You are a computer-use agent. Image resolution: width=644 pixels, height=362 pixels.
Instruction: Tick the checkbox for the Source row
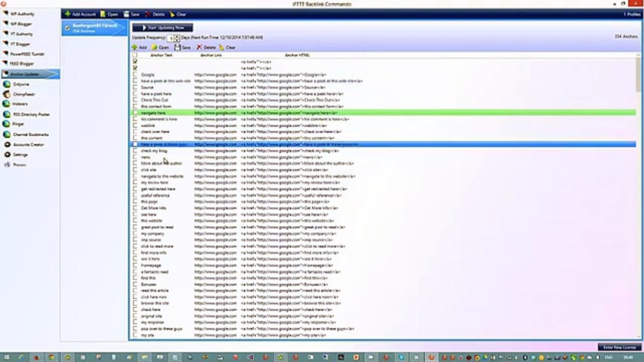pyautogui.click(x=135, y=87)
